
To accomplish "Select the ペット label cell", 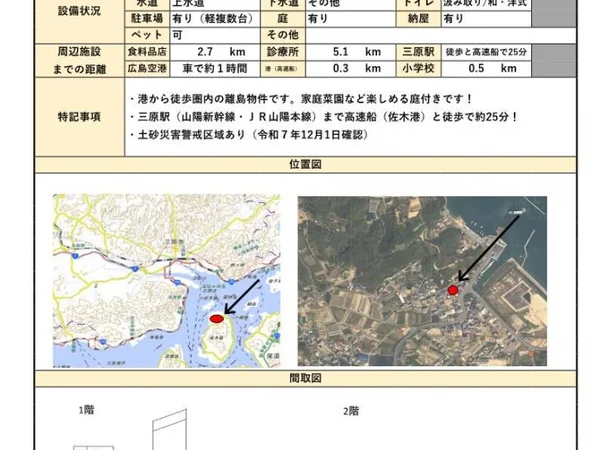I will [x=147, y=35].
